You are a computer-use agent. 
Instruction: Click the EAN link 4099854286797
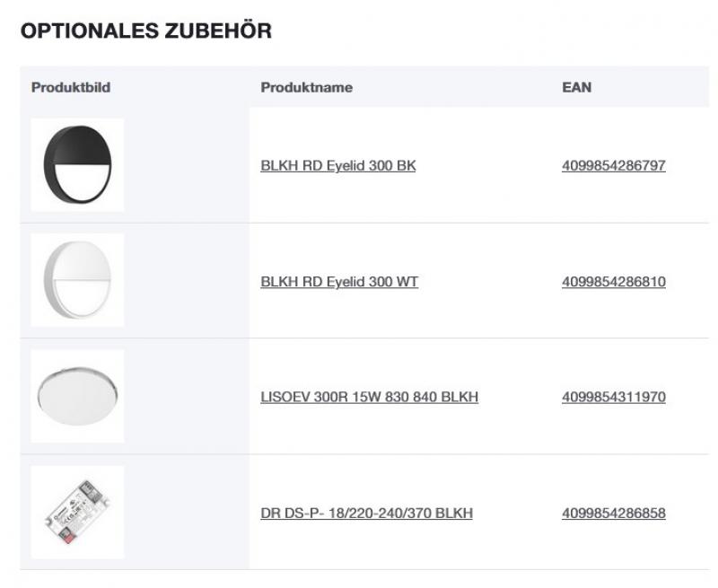(x=613, y=165)
